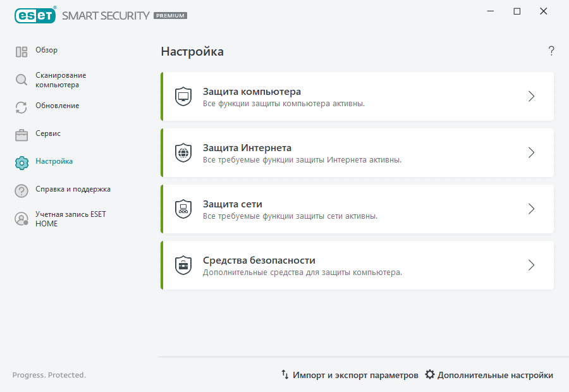Screen dimensions: 569x392
Task: Click the Защита Интернета globe shield icon
Action: (183, 152)
